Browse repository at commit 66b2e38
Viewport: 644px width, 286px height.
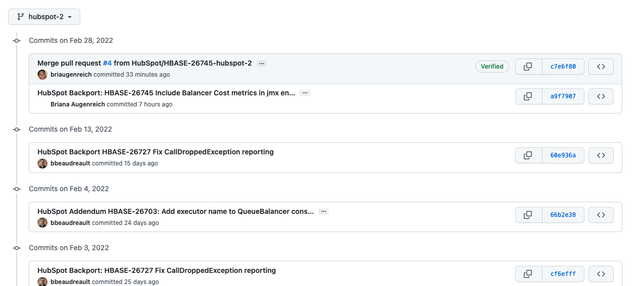(601, 215)
